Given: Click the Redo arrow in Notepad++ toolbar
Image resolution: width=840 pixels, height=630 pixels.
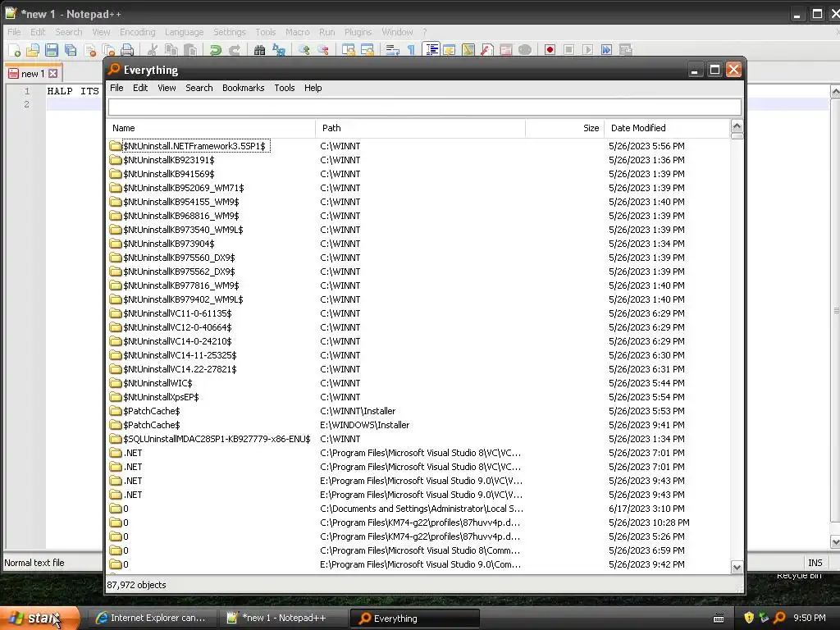Looking at the screenshot, I should pos(235,50).
